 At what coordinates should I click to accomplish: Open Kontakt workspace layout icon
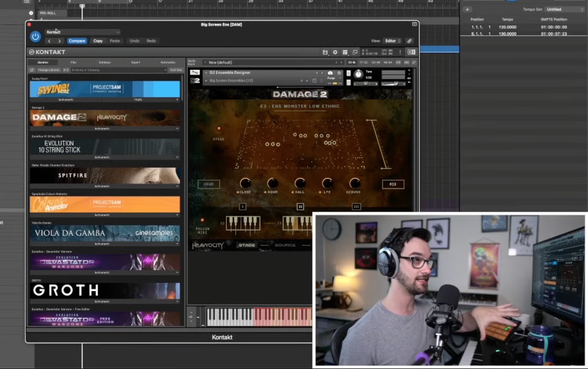345,52
